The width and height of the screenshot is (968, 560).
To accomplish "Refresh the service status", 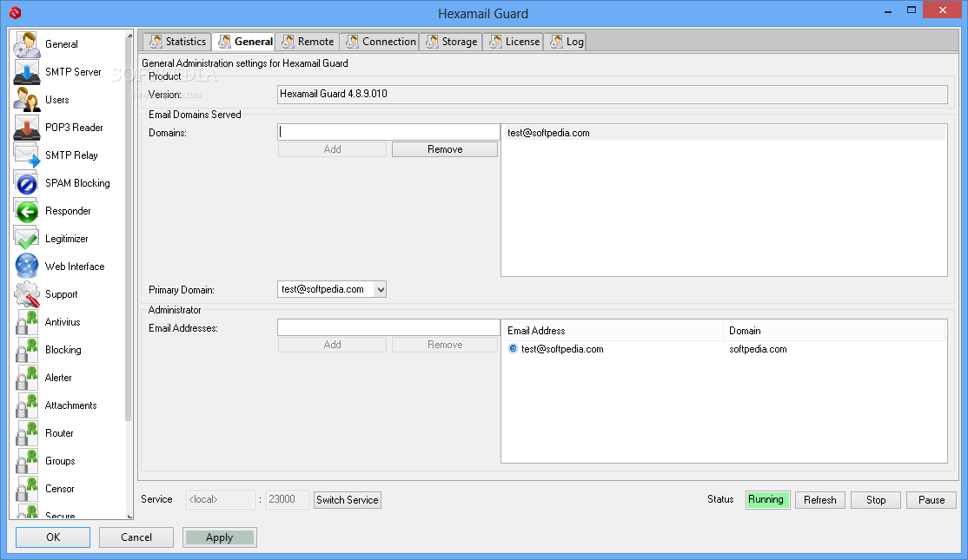I will click(x=819, y=500).
